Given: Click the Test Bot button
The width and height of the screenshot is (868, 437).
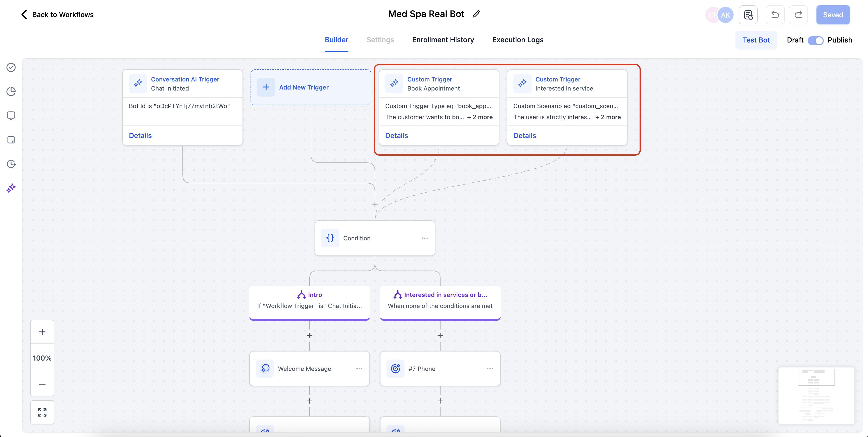Looking at the screenshot, I should pyautogui.click(x=756, y=40).
